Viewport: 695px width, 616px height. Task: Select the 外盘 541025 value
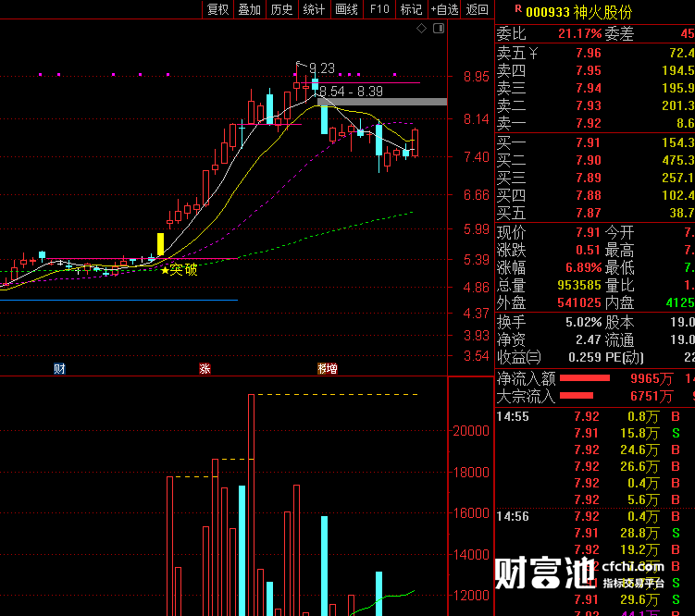click(579, 302)
